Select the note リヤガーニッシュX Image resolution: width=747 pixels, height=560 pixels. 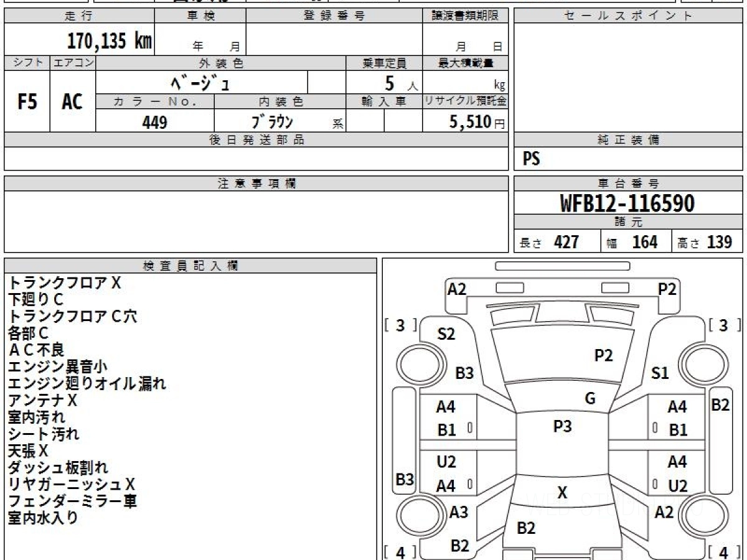point(72,484)
